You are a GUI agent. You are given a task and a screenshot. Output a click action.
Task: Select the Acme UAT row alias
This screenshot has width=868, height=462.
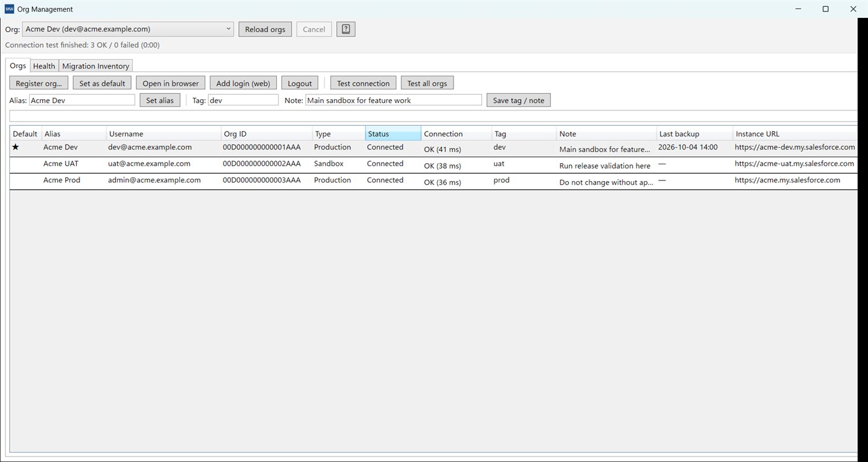point(61,164)
